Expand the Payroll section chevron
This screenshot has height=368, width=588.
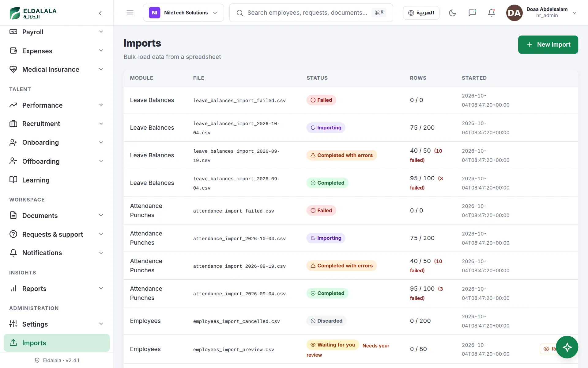coord(101,32)
